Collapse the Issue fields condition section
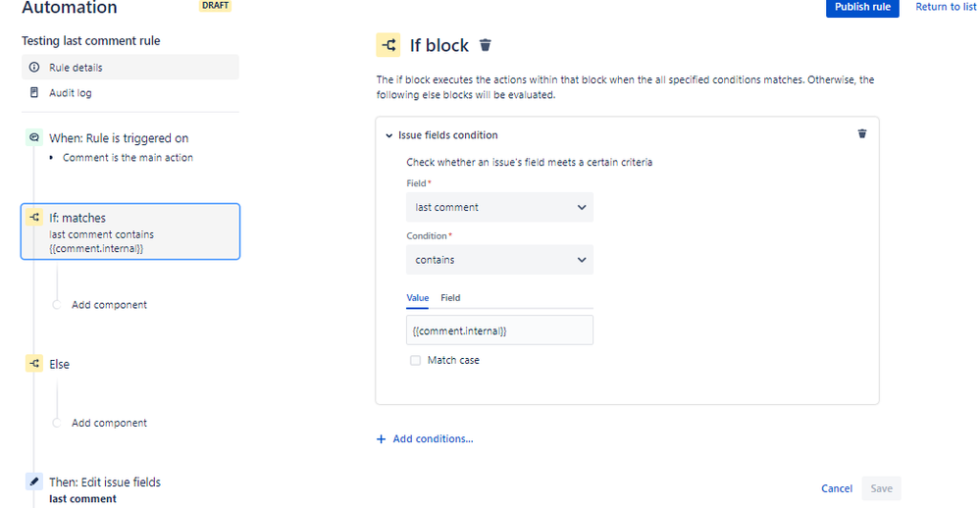Image resolution: width=980 pixels, height=508 pixels. pyautogui.click(x=388, y=135)
